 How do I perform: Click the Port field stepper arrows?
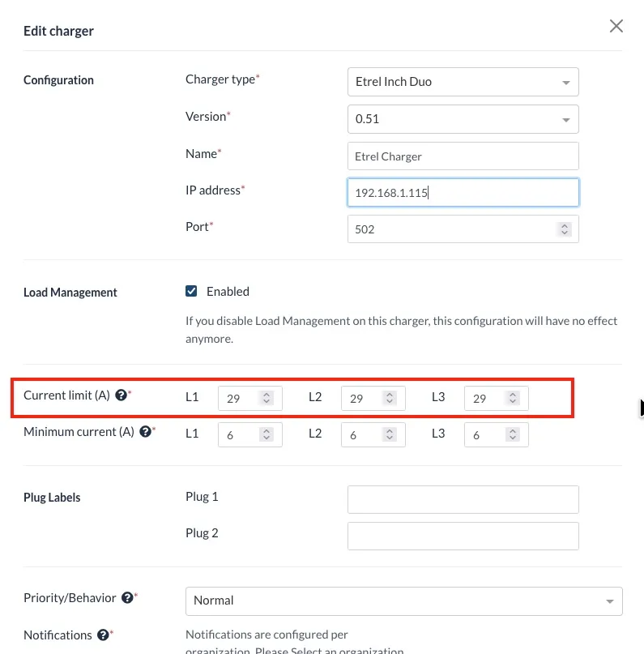coord(565,229)
